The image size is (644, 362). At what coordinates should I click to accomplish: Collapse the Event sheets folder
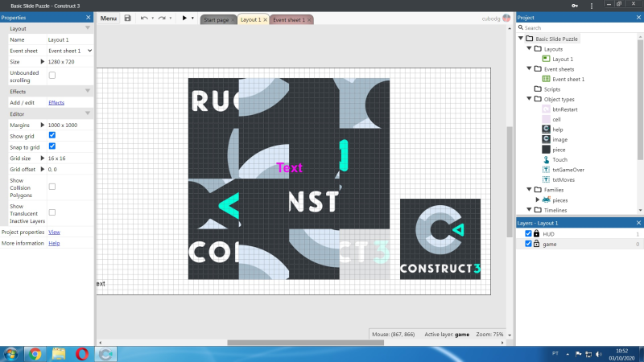click(530, 68)
